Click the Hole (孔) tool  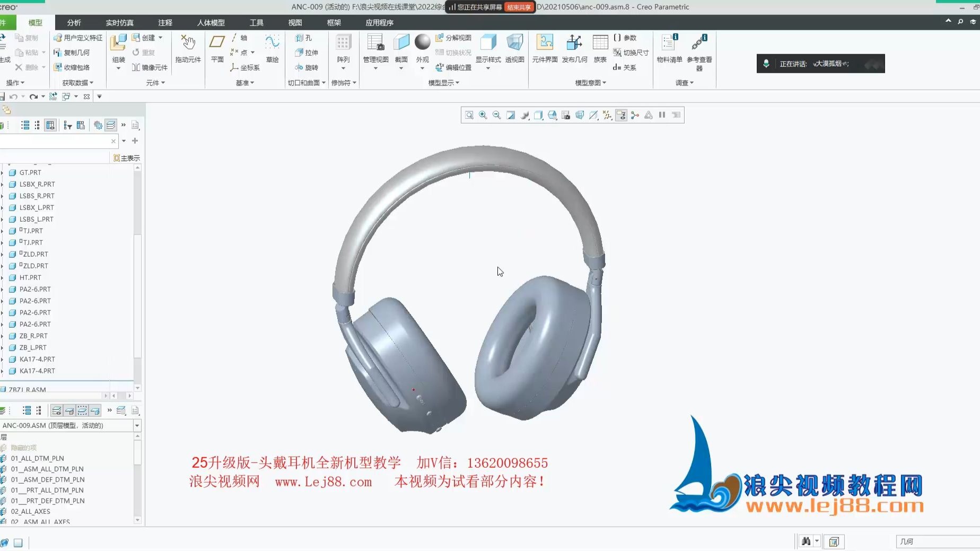(304, 38)
